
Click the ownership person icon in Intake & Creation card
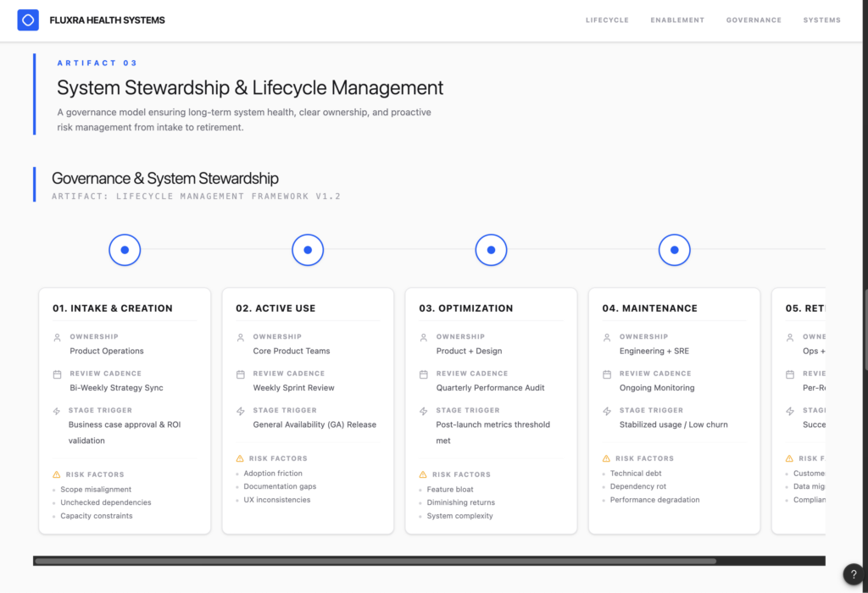(x=57, y=337)
